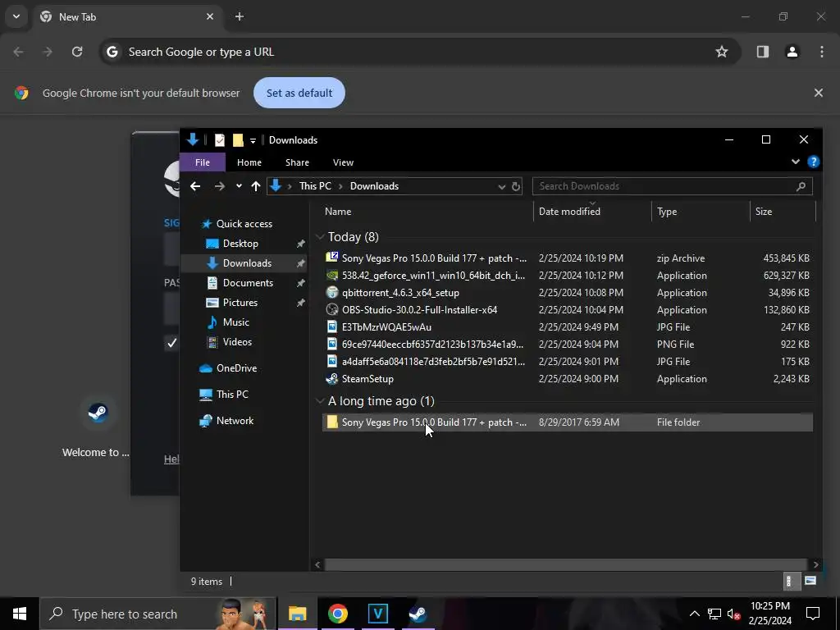Refresh the Downloads folder view
The height and width of the screenshot is (630, 840).
[x=515, y=186]
